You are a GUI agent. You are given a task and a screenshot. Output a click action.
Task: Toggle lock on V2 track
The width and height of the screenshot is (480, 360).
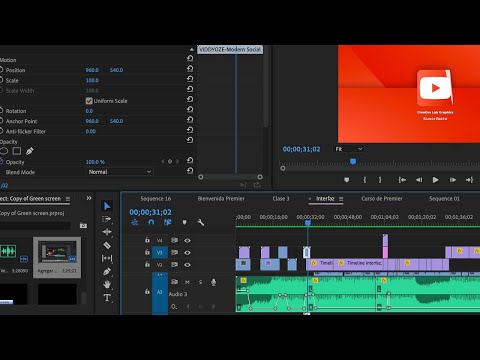[147, 264]
